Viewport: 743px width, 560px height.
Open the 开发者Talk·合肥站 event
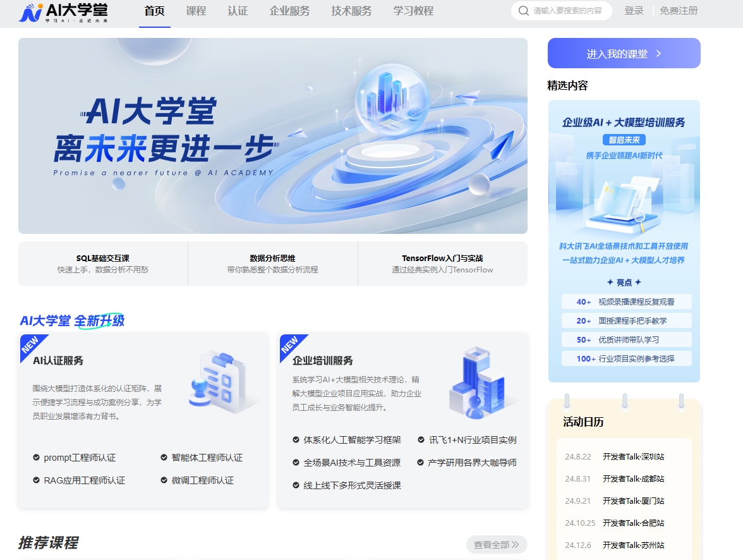click(634, 523)
